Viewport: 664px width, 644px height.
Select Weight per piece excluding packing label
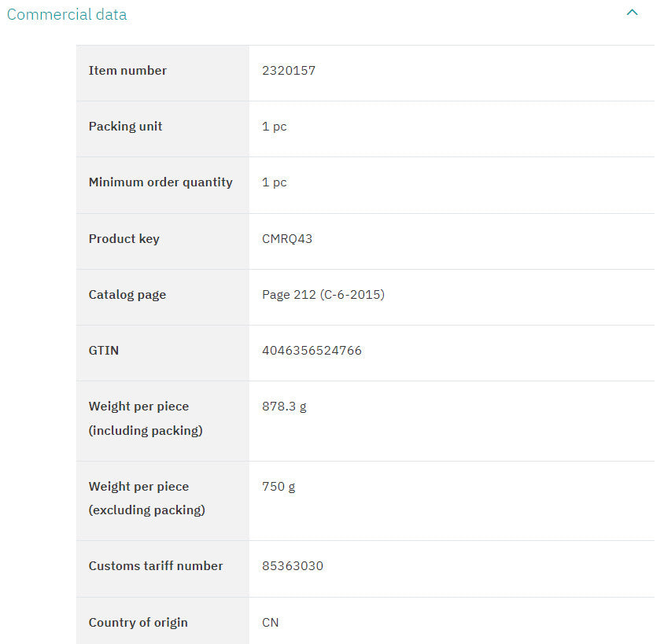[x=146, y=498]
